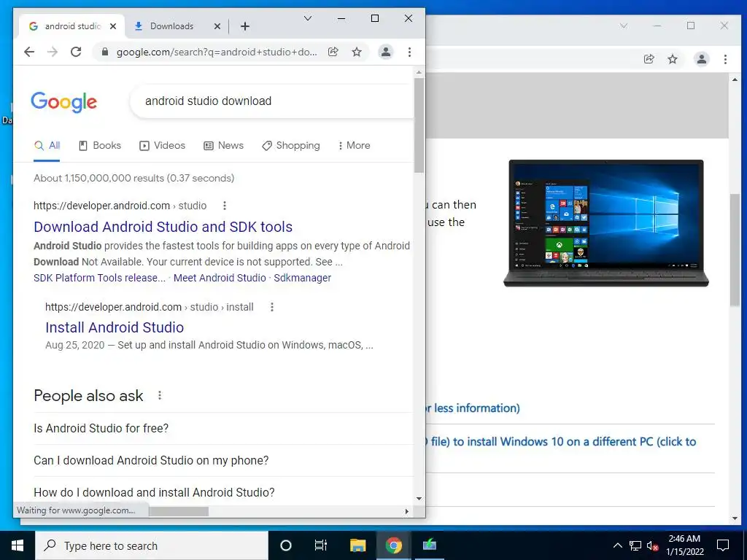747x560 pixels.
Task: Click front window scrollbar down arrow
Action: pos(419,499)
